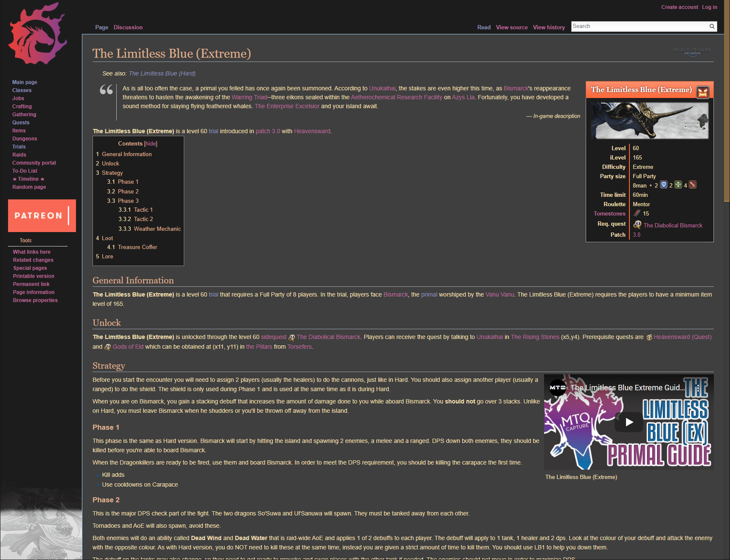730x560 pixels.
Task: Open the Read tab
Action: pyautogui.click(x=484, y=27)
